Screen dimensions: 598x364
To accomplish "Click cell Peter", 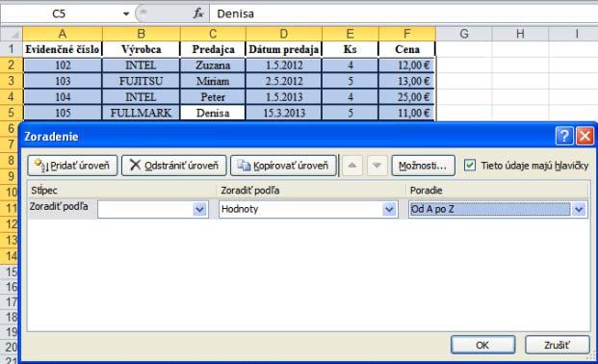I will pyautogui.click(x=213, y=97).
